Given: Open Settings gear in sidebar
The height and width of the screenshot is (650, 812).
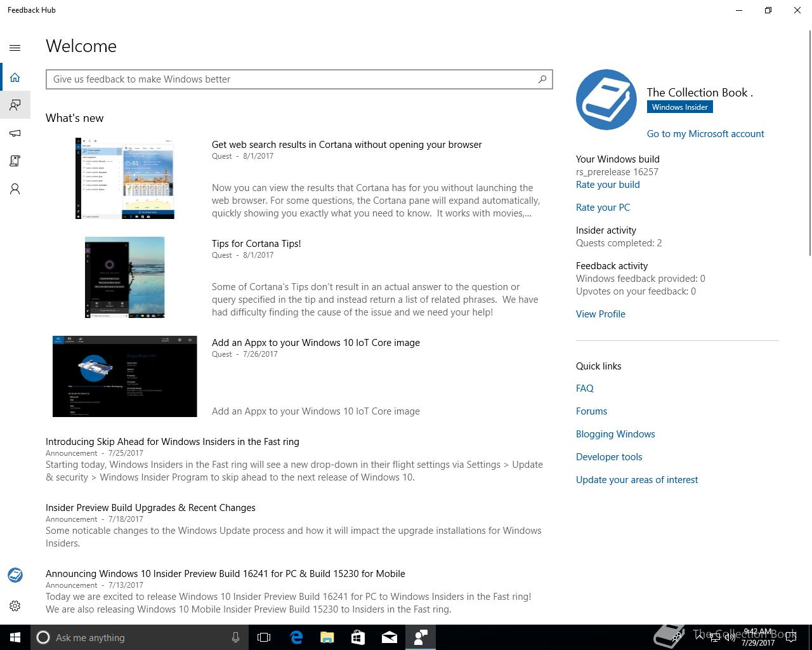Looking at the screenshot, I should pyautogui.click(x=15, y=606).
